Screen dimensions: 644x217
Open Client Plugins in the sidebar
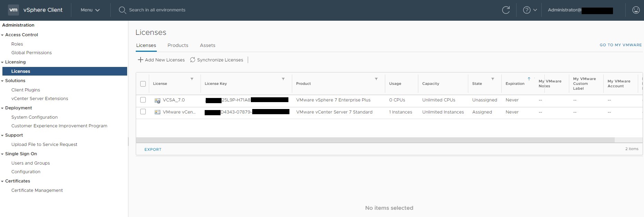click(25, 90)
